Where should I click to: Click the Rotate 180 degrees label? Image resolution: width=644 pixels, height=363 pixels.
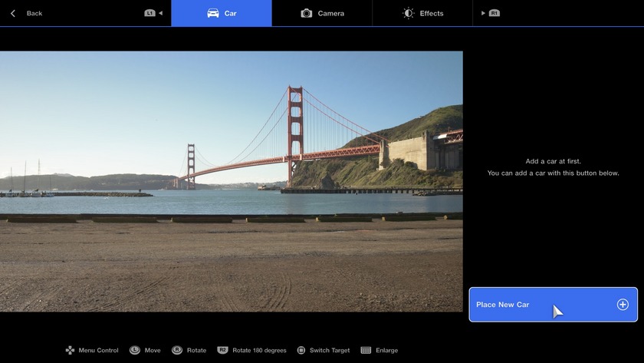click(x=259, y=350)
